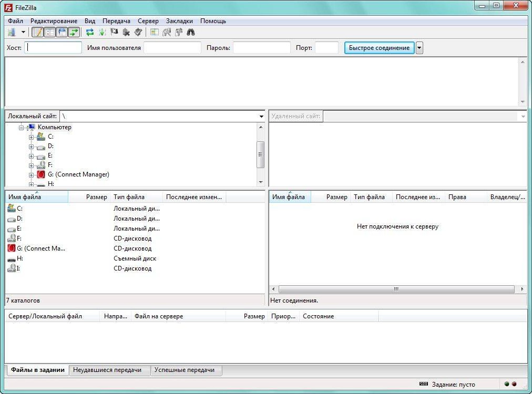This screenshot has height=394, width=532.
Task: Focus the Порт field
Action: [x=327, y=47]
